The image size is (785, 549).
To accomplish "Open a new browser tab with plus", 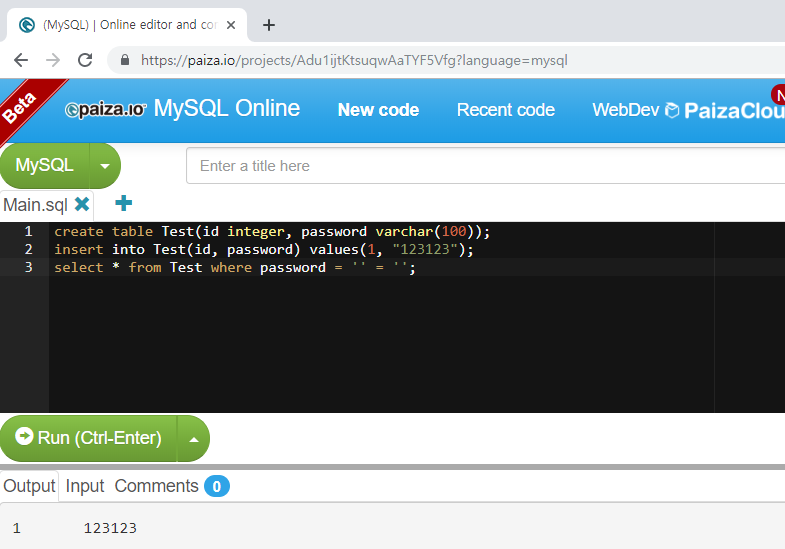I will tap(269, 25).
